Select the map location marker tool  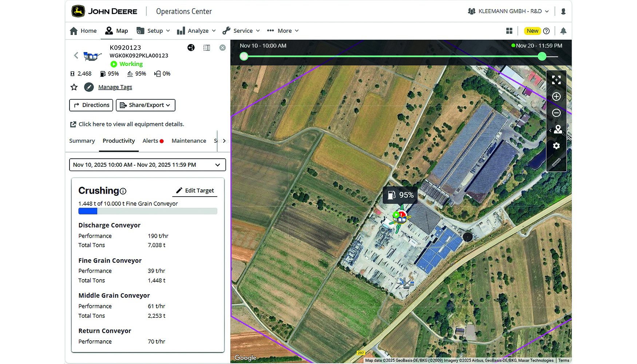click(x=557, y=130)
